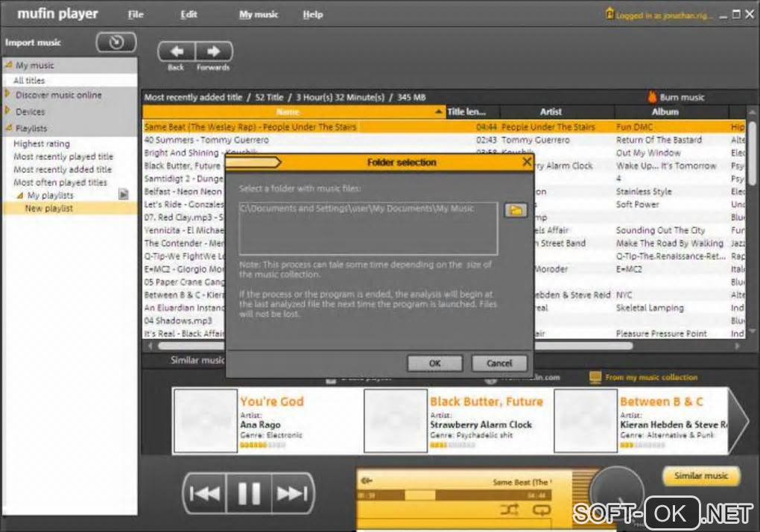Go Back with the left arrow
This screenshot has height=532, width=760.
tap(177, 51)
